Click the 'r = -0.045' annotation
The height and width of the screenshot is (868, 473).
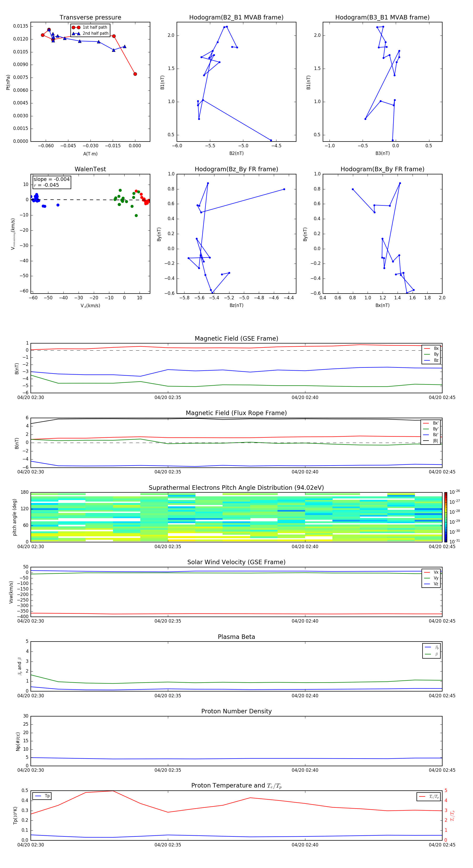[x=47, y=185]
